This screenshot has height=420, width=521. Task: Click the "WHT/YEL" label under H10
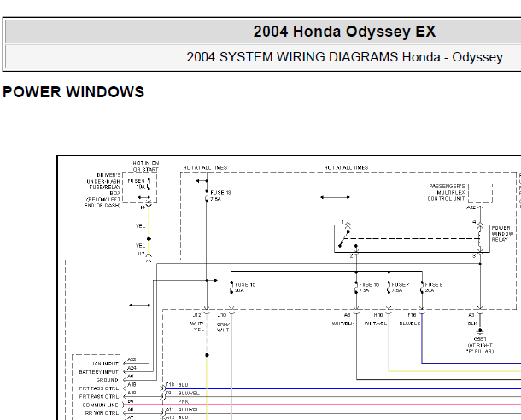click(376, 324)
